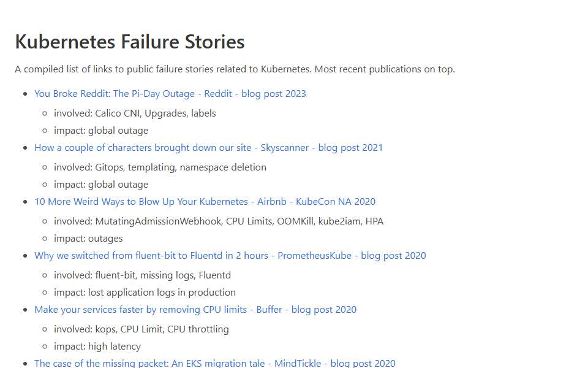This screenshot has height=368, width=588.
Task: Click the 'impact: outages' line
Action: (88, 239)
